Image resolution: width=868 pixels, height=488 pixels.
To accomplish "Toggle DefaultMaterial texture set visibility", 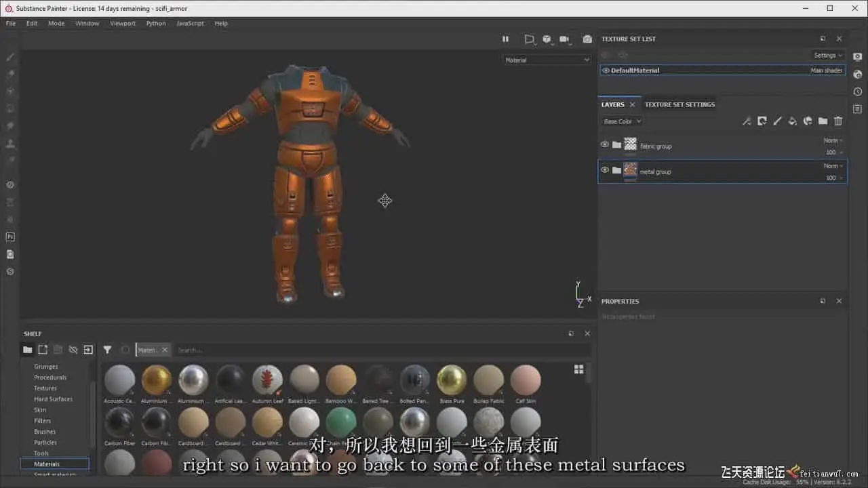I will coord(606,70).
